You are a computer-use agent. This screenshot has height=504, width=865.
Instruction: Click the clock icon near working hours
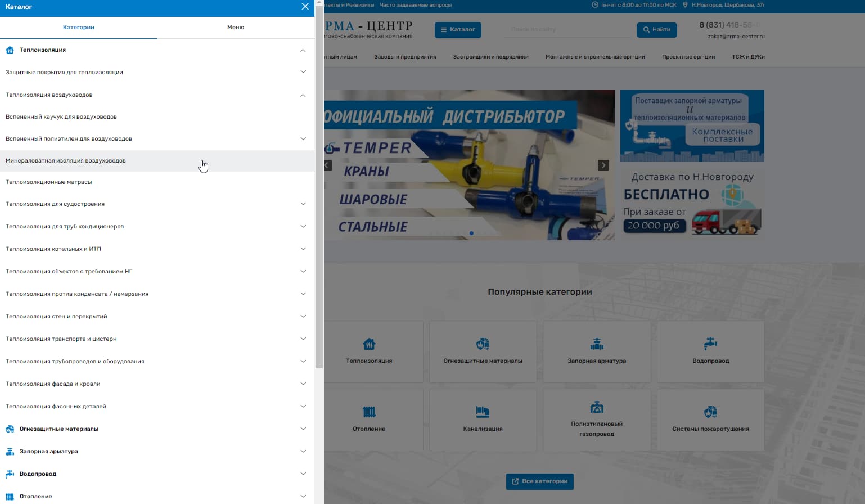pos(595,5)
